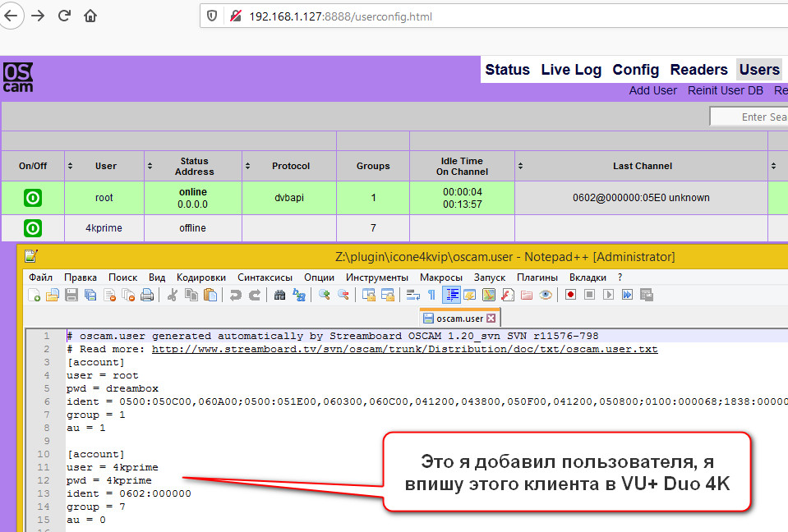The height and width of the screenshot is (532, 788).
Task: Close the oscam.user document tab
Action: pos(491,319)
